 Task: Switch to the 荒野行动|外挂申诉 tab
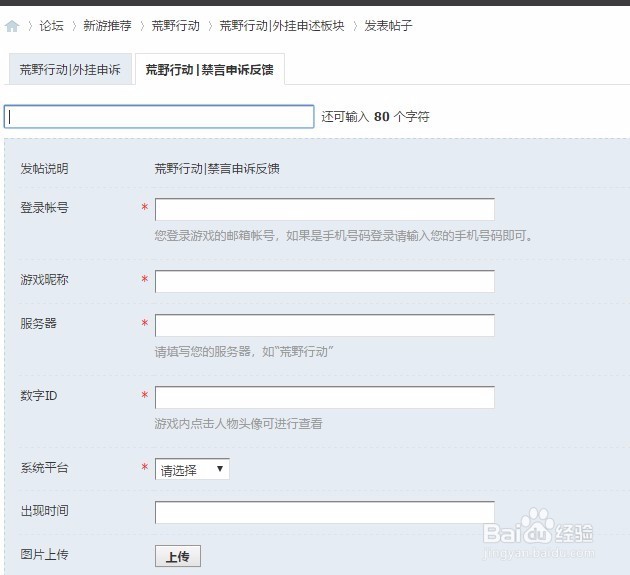(x=70, y=69)
